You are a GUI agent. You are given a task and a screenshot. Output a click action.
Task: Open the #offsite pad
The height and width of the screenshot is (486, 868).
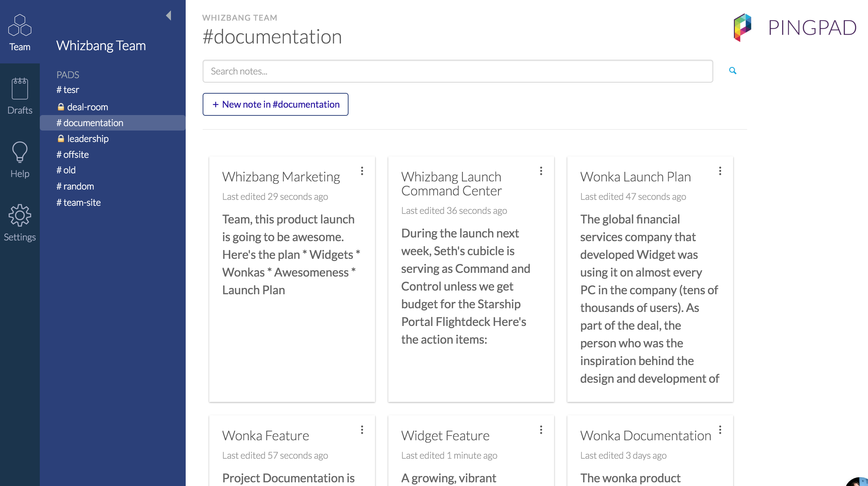click(x=73, y=154)
